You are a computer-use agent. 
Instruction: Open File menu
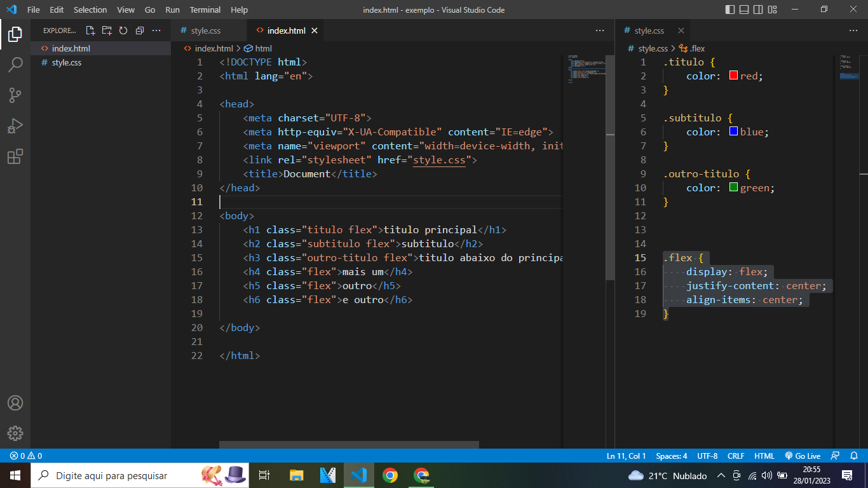34,10
